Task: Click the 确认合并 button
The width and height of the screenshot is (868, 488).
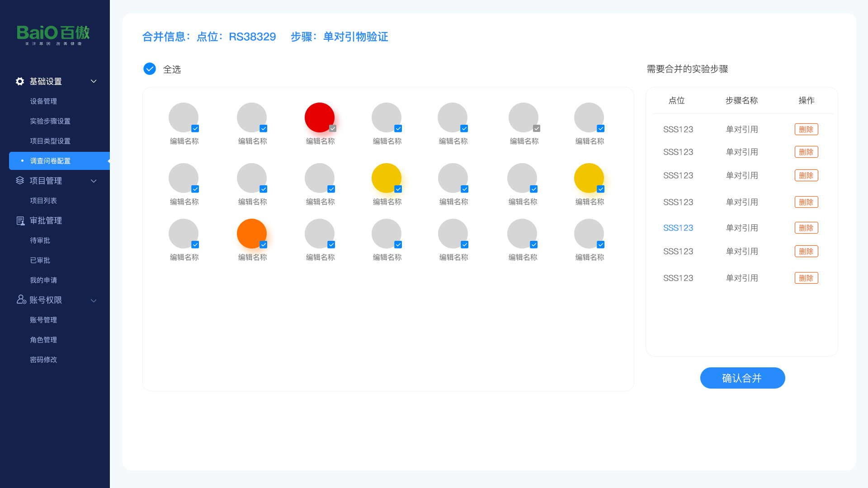Action: tap(742, 378)
